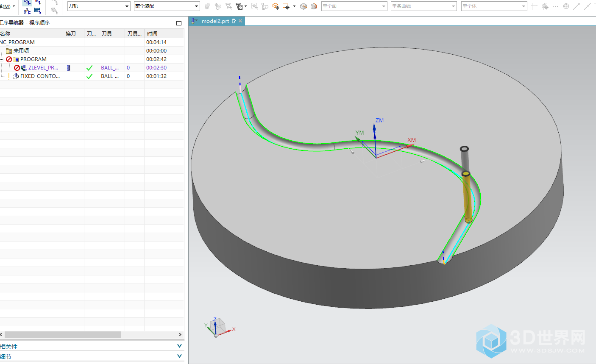Open the selection filter funnel dropdown icon
This screenshot has height=364, width=596.
pos(240,6)
